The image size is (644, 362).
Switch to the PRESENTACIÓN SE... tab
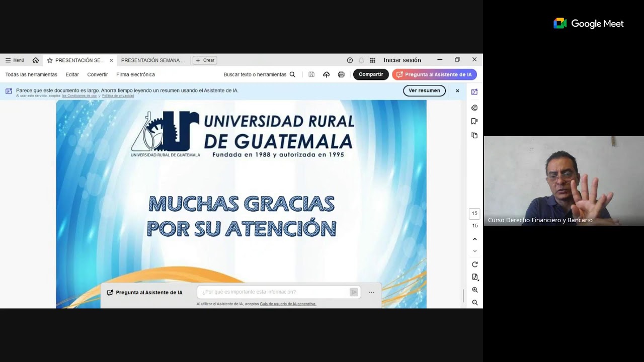click(x=79, y=60)
